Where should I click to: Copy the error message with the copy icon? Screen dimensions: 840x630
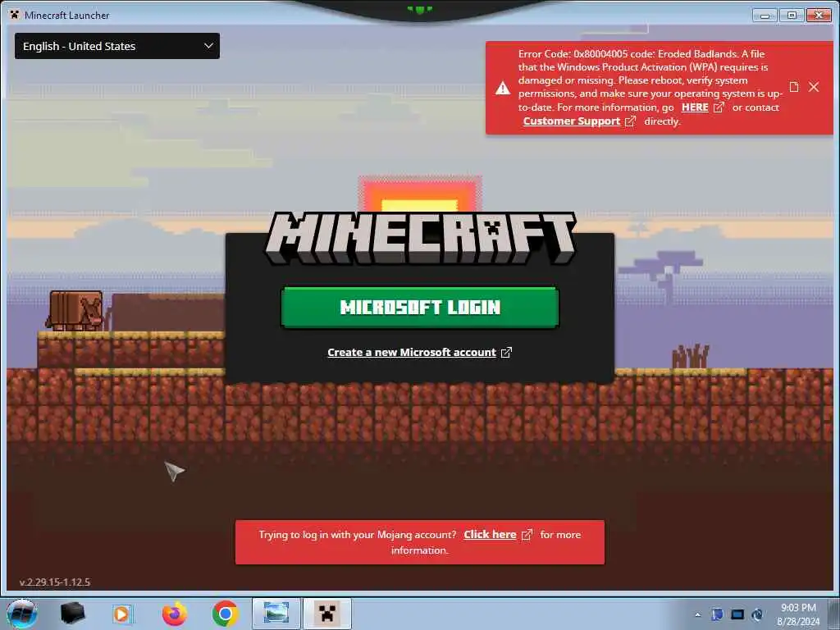click(x=794, y=87)
